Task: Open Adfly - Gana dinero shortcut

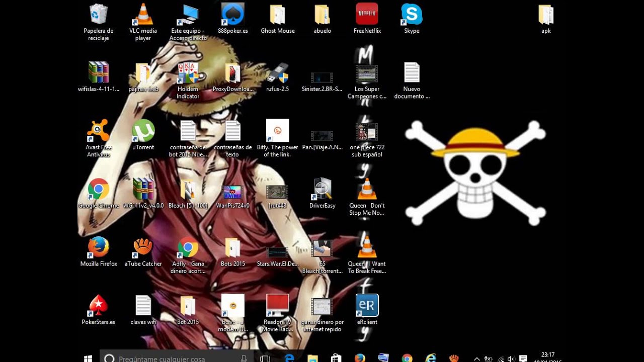Action: pyautogui.click(x=188, y=255)
